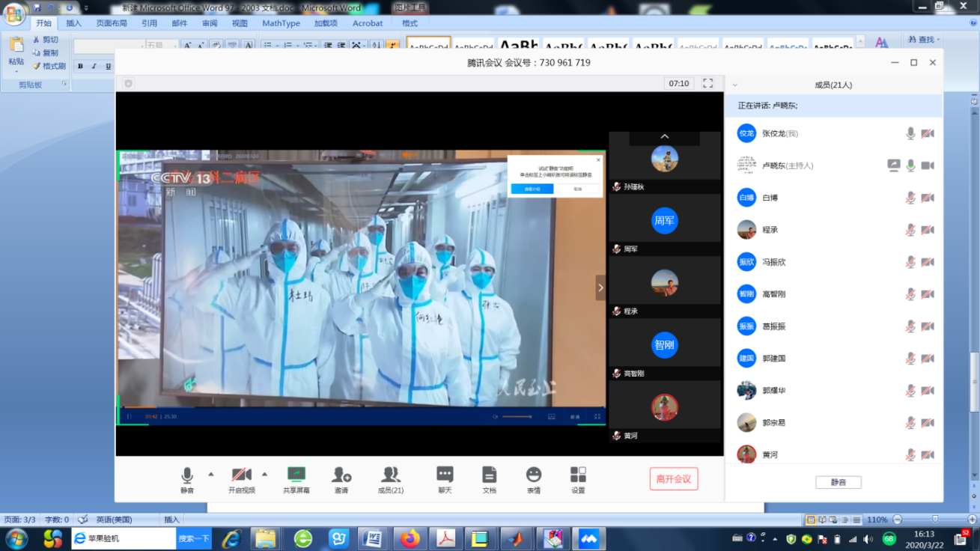The height and width of the screenshot is (551, 980).
Task: Toggle 卢晓东's microphone in member list
Action: tap(910, 165)
